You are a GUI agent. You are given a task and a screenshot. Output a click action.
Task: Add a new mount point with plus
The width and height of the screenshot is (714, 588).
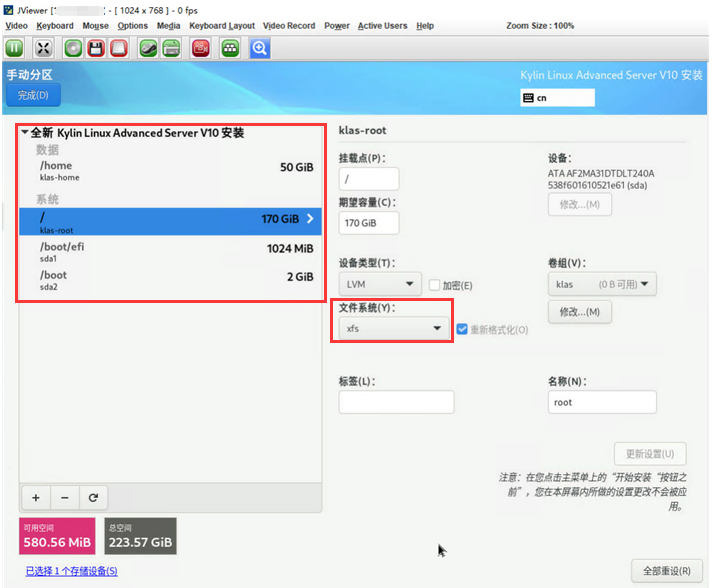pyautogui.click(x=36, y=498)
